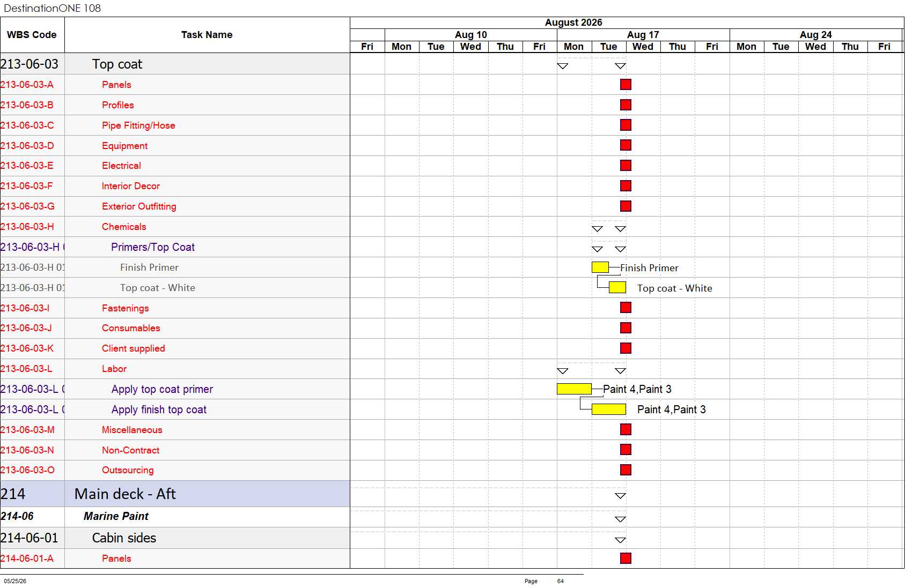Select the red marker for Exterior Outfitting
Screen dimensions: 905x588
tap(626, 206)
